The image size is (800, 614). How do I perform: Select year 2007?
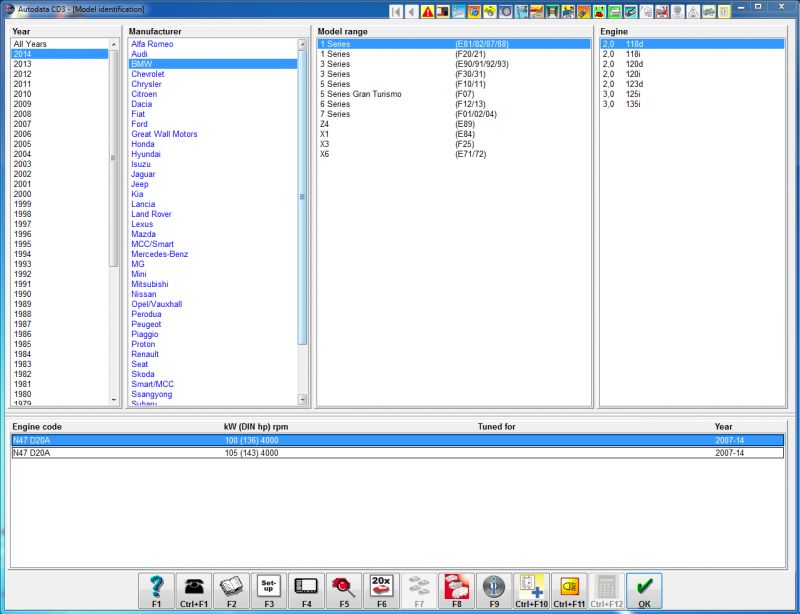(x=22, y=124)
